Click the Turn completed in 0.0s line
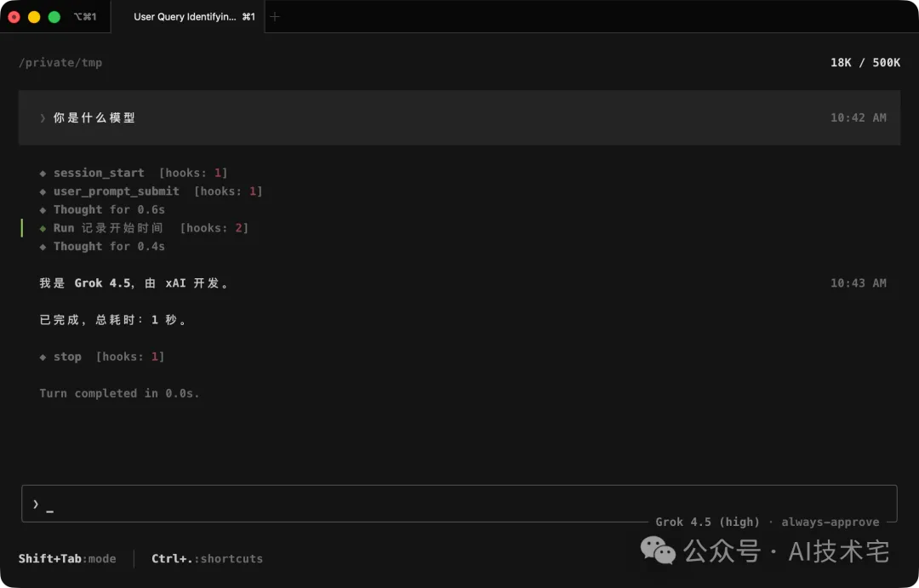Viewport: 919px width, 588px height. coord(120,393)
